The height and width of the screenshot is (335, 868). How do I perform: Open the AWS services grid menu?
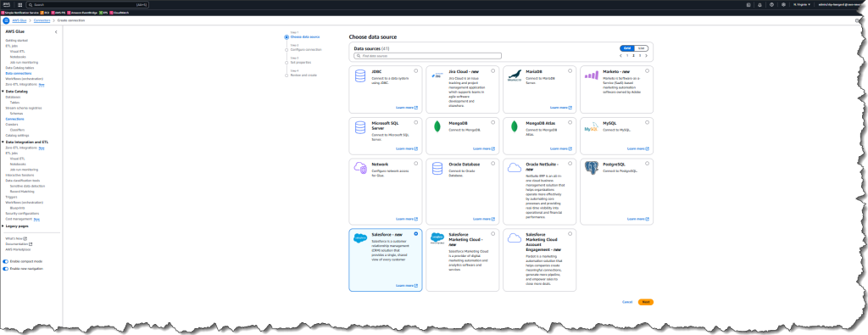click(x=20, y=4)
